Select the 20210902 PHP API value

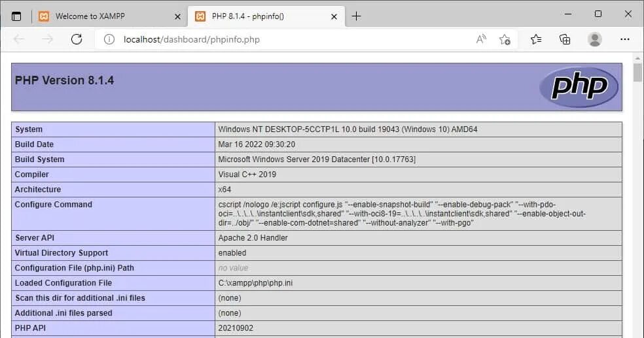pos(236,328)
